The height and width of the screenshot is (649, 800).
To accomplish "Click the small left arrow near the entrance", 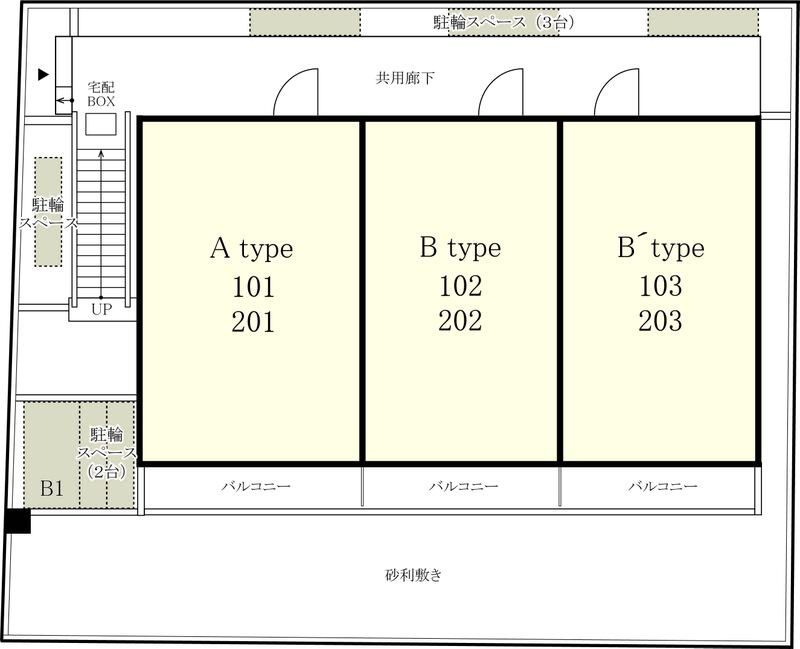I will (x=64, y=101).
